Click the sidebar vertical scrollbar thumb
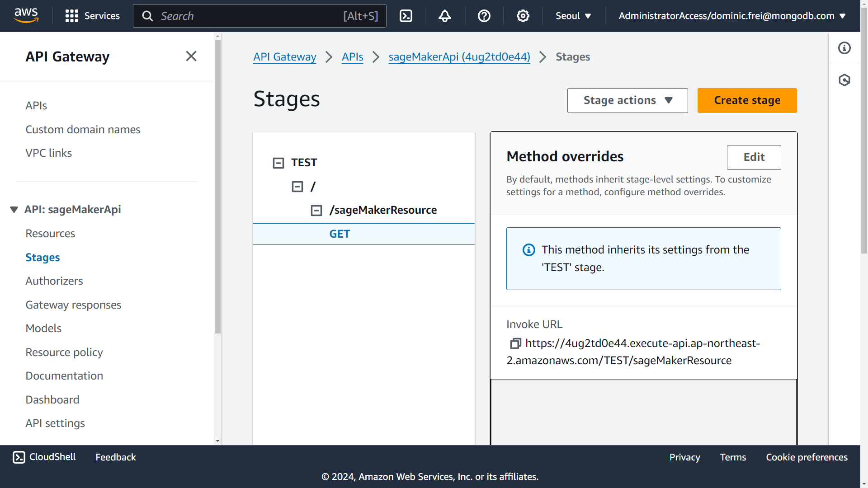868x488 pixels. [x=217, y=187]
